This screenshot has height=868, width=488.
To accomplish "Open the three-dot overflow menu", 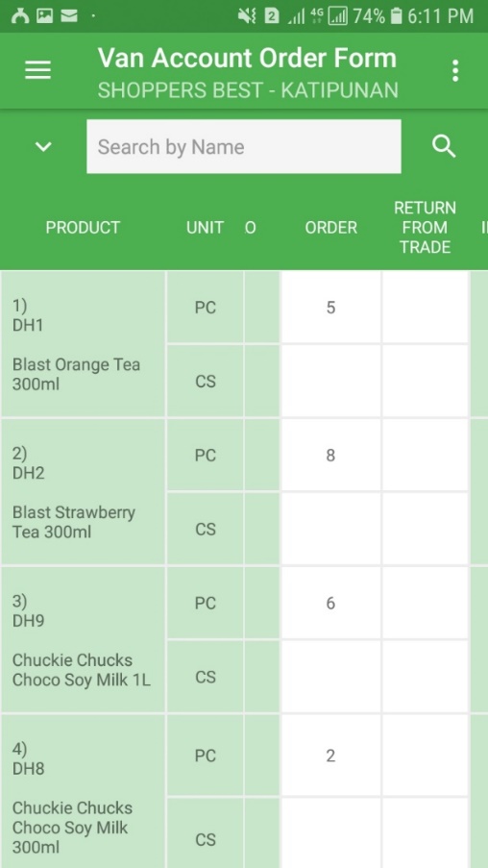I will pyautogui.click(x=454, y=71).
